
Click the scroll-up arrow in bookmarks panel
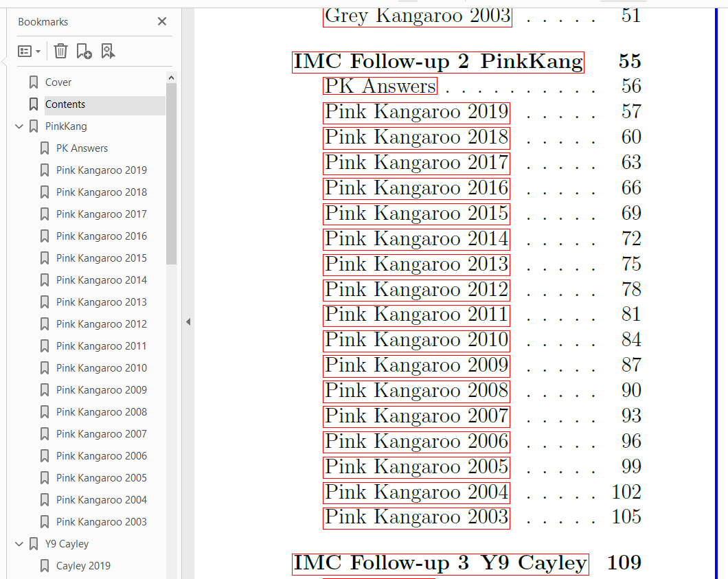[x=171, y=78]
